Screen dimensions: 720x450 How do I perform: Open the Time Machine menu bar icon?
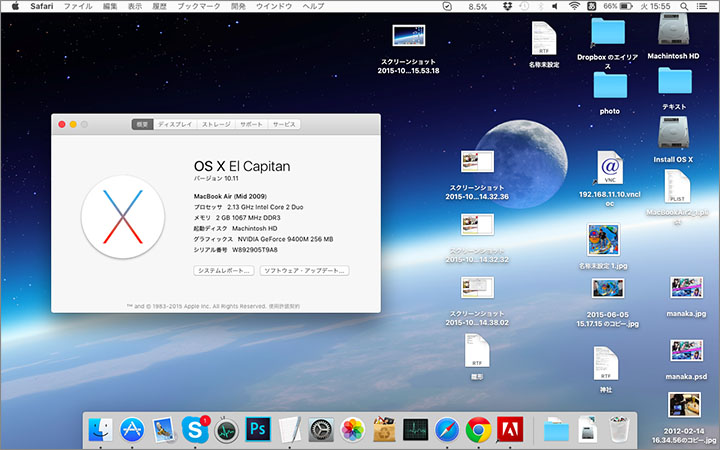coord(524,6)
